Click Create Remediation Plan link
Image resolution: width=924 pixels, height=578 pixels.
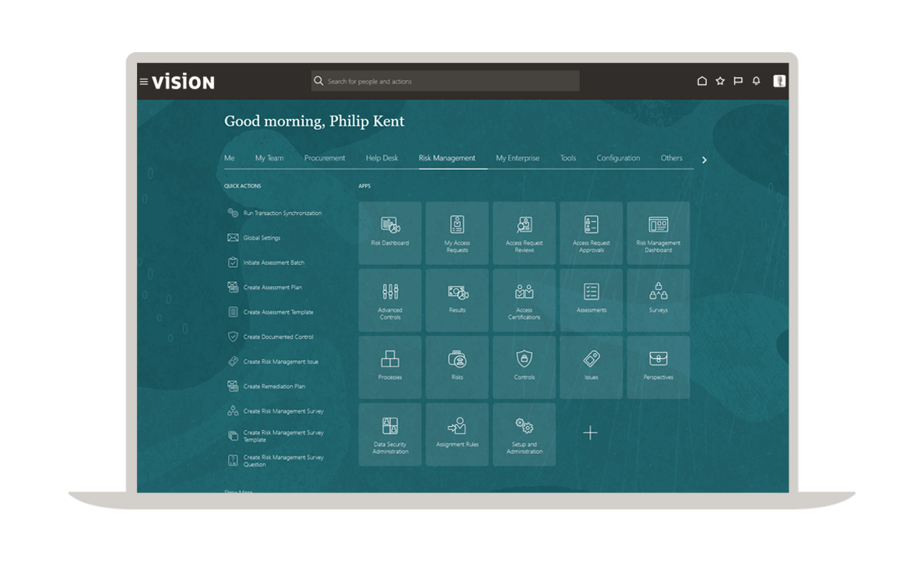274,386
